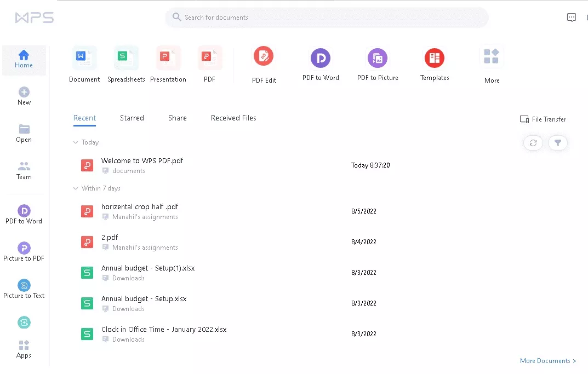The height and width of the screenshot is (374, 588).
Task: Refresh the recent documents list
Action: coord(533,143)
